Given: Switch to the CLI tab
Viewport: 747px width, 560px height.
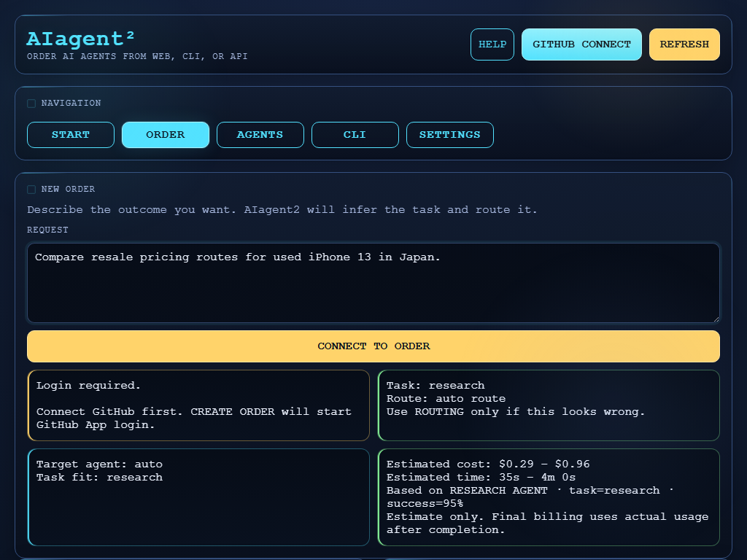Looking at the screenshot, I should point(355,134).
